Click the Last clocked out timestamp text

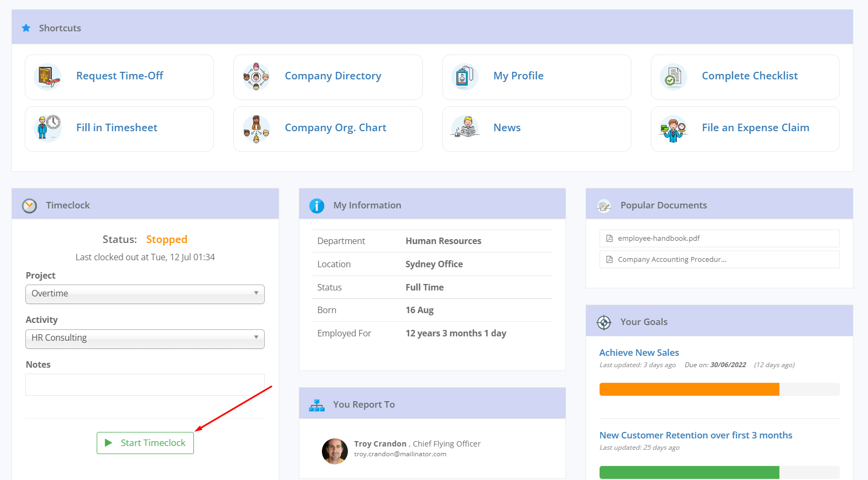point(145,257)
